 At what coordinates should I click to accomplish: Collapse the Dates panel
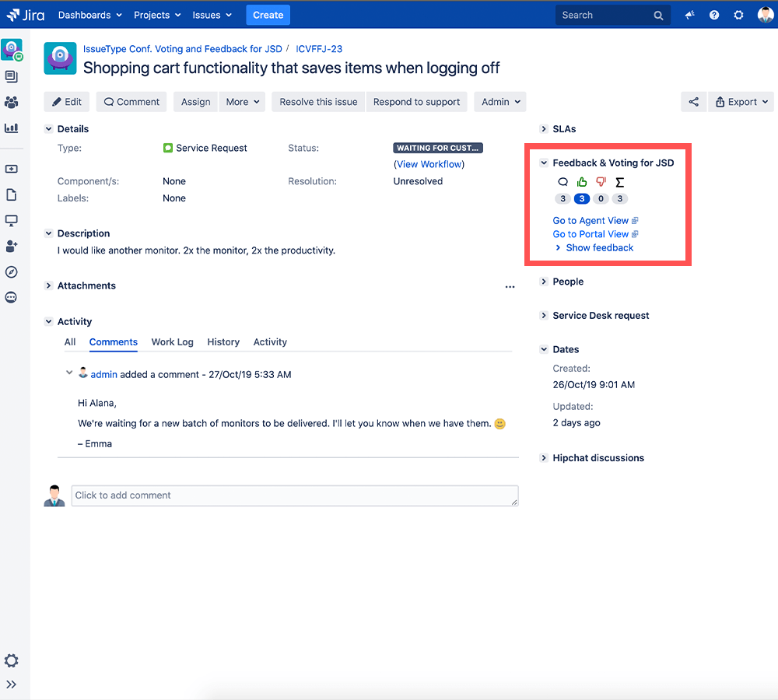544,349
